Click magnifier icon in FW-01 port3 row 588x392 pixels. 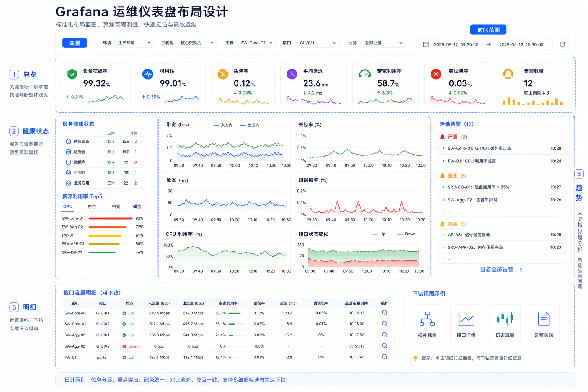click(385, 357)
